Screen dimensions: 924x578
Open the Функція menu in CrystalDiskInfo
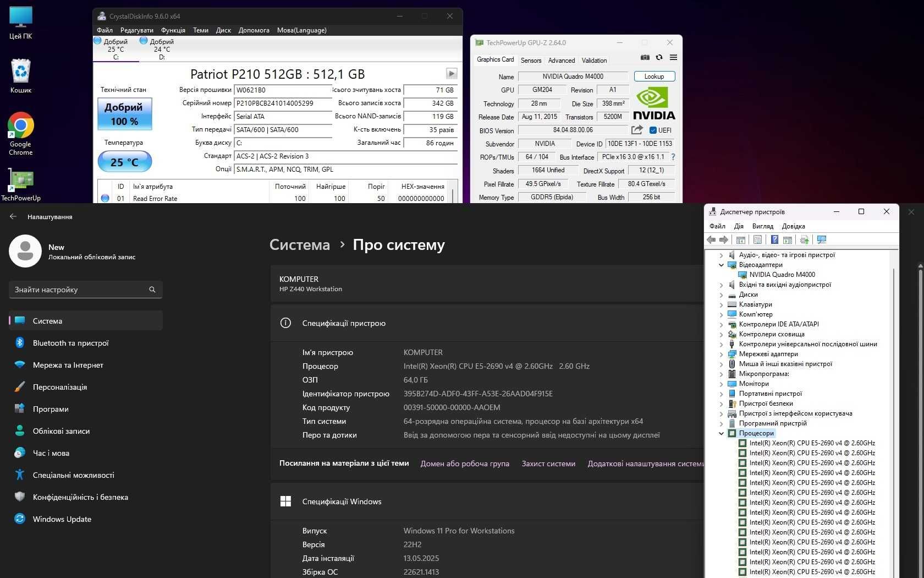pyautogui.click(x=173, y=30)
